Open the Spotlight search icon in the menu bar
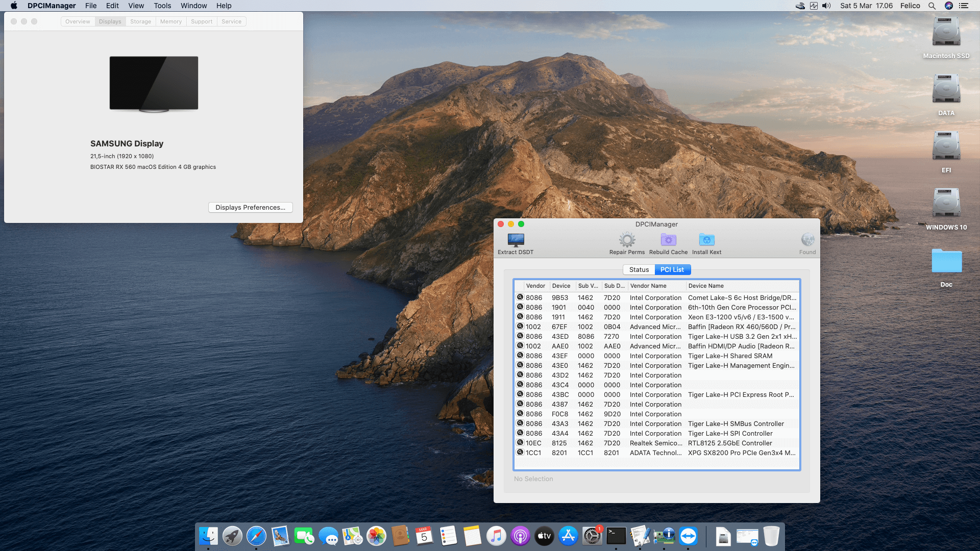 [932, 6]
